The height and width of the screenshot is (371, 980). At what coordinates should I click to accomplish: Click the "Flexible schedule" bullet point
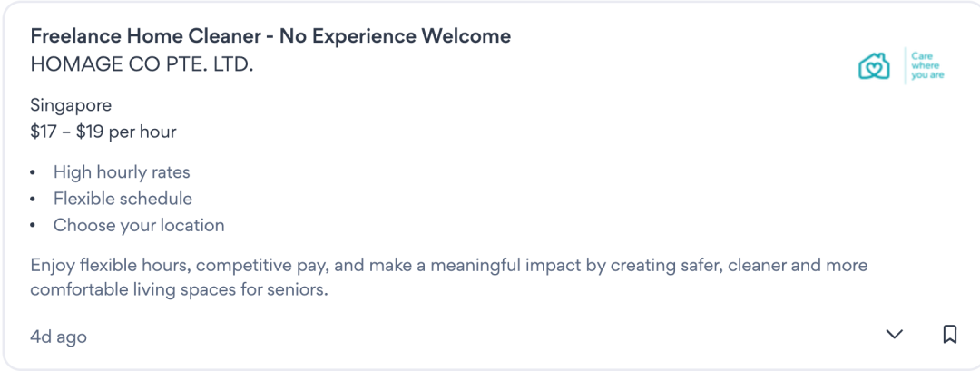tap(122, 199)
